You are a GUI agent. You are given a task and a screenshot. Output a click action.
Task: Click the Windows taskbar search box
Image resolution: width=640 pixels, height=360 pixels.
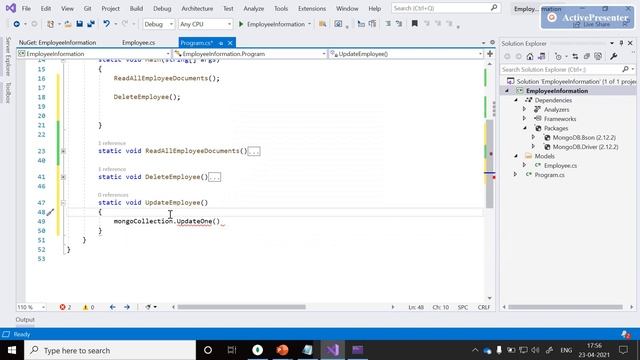[110, 350]
